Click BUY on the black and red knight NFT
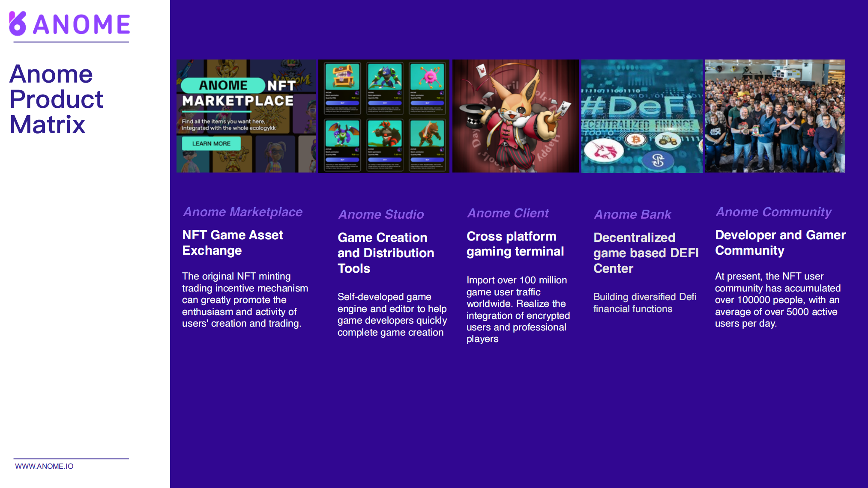This screenshot has height=488, width=868. pos(385,160)
